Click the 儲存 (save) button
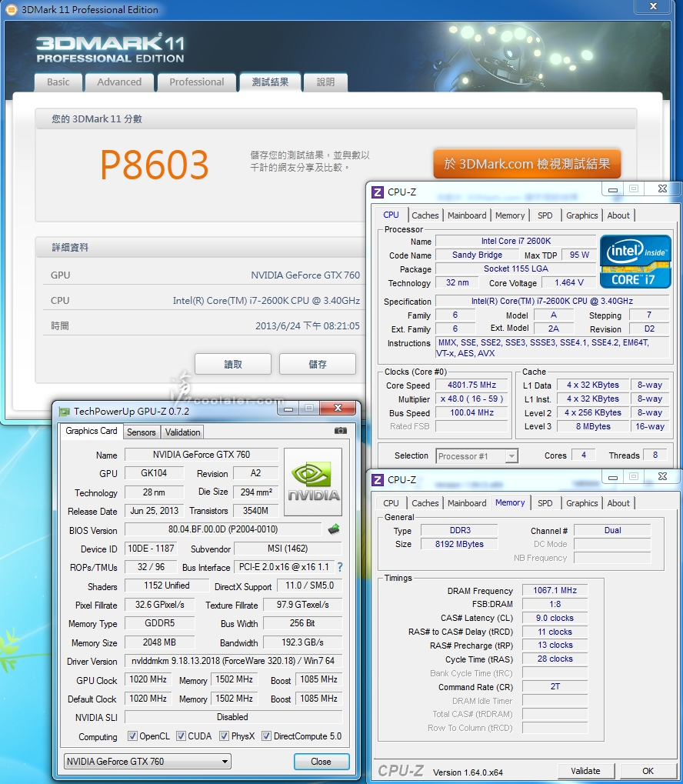 [x=318, y=364]
